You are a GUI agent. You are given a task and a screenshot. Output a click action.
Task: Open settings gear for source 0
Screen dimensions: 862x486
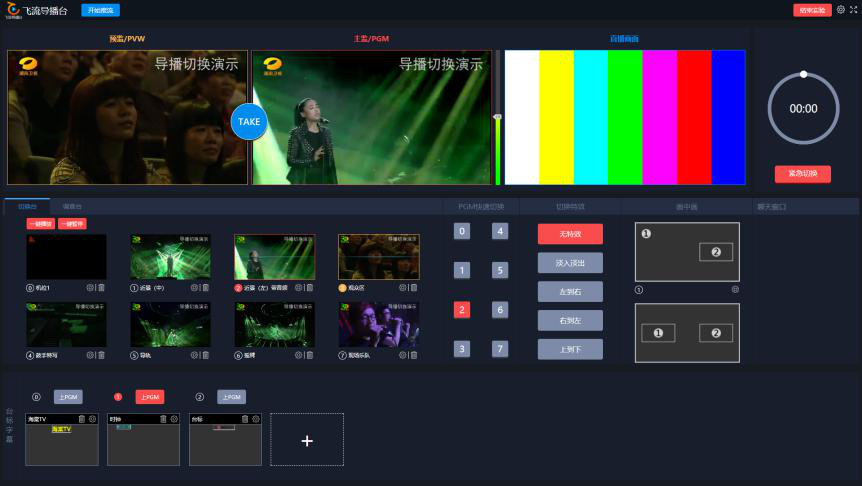coord(90,288)
